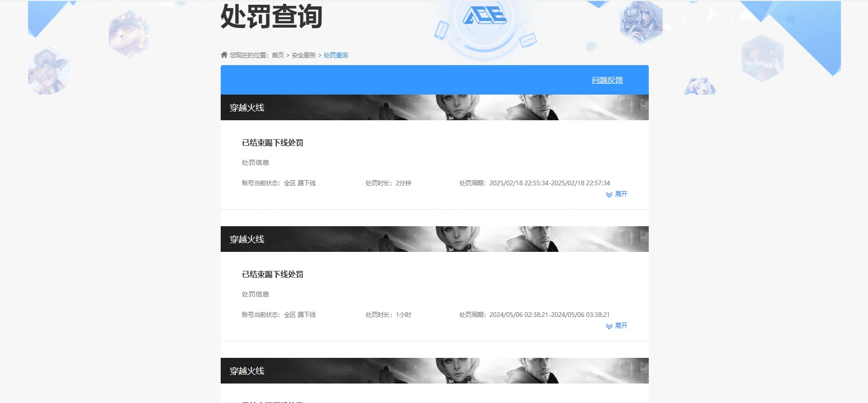Click 已结束踢下线处罚 title of 1小时 penalty
This screenshot has height=403, width=868.
click(273, 274)
